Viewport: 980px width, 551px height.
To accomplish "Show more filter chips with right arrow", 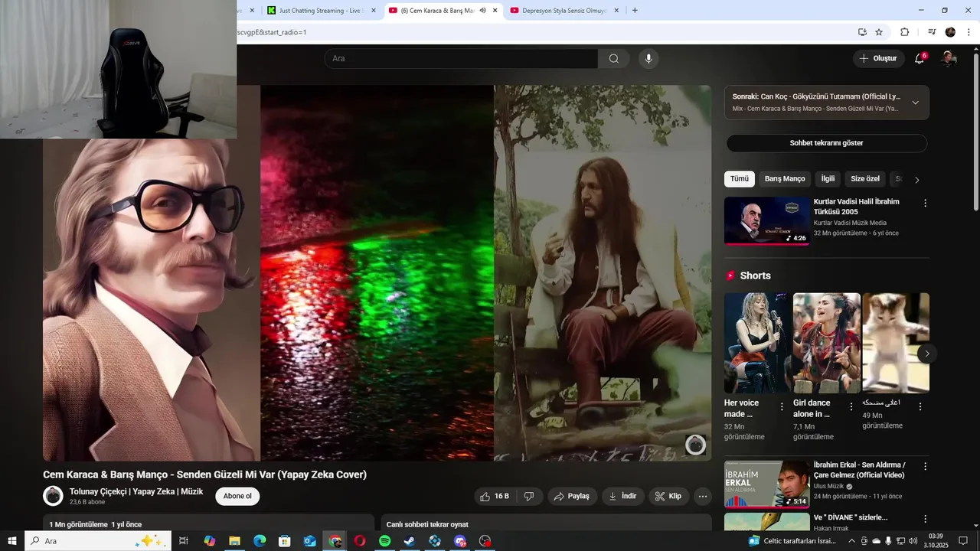I will pos(916,180).
